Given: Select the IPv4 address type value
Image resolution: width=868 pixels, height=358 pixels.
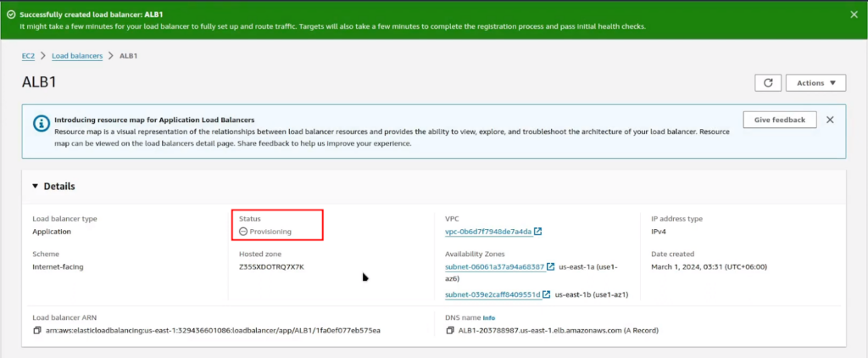Looking at the screenshot, I should 659,232.
